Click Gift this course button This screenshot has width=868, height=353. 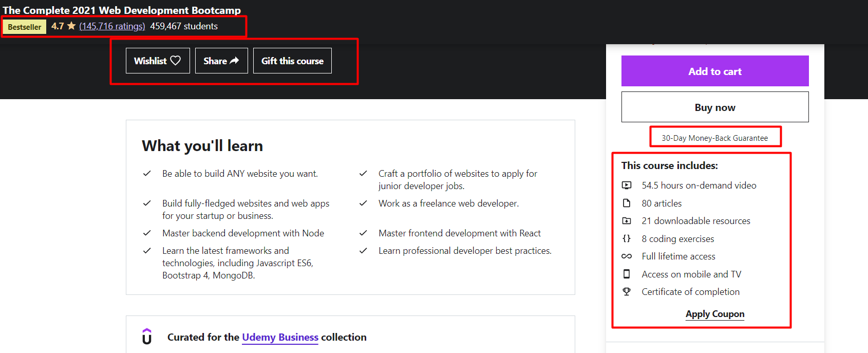pyautogui.click(x=292, y=61)
